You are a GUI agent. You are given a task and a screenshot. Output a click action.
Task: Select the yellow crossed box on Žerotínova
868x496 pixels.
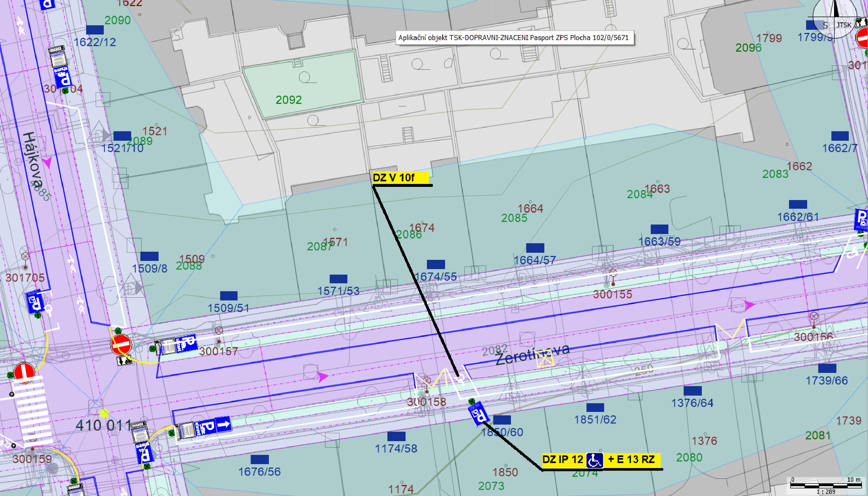point(544,358)
